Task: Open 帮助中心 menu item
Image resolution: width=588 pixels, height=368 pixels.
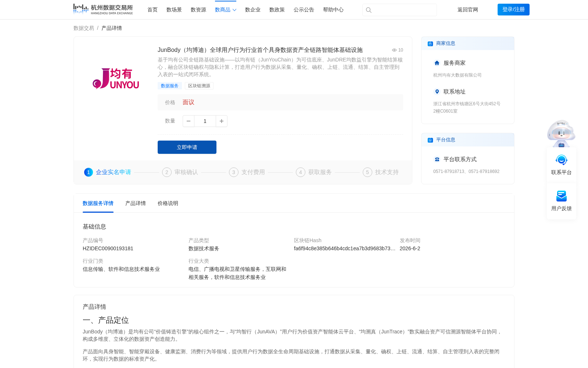Action: tap(333, 10)
